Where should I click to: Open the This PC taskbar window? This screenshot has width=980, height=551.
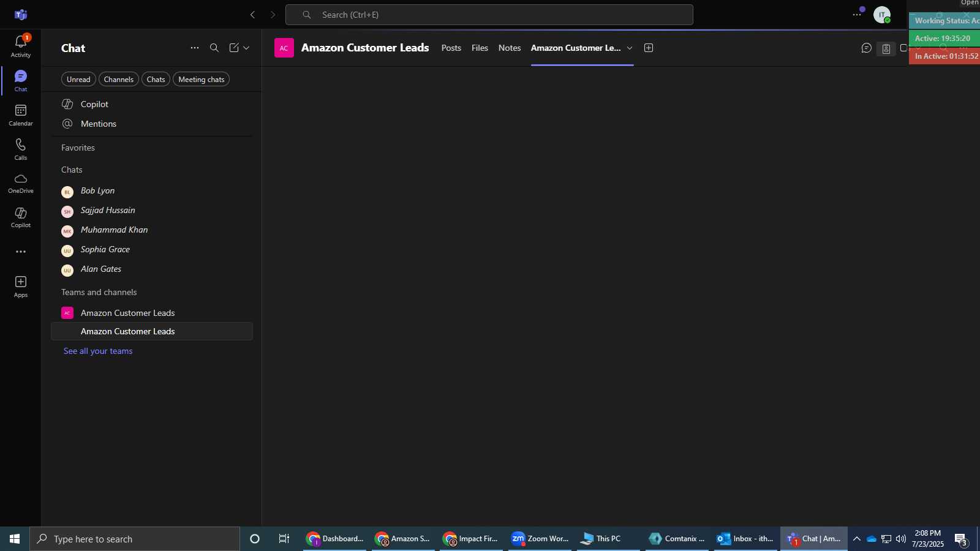[x=609, y=539]
